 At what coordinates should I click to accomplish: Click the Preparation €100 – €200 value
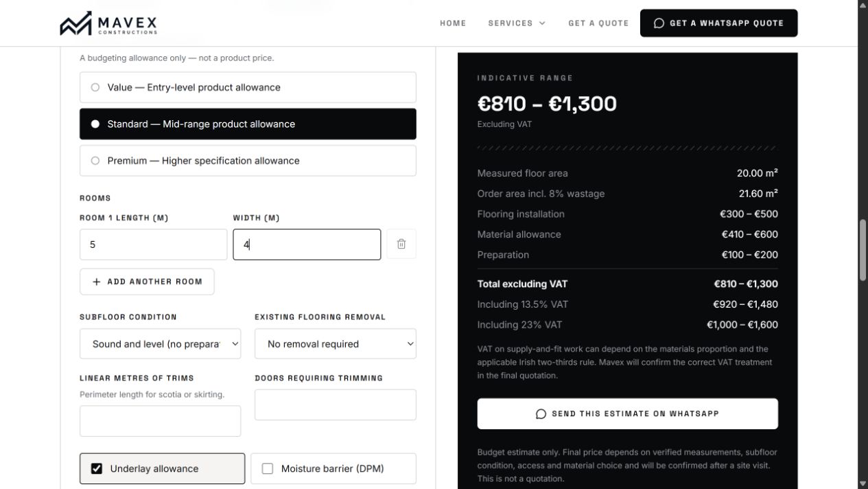(x=749, y=255)
